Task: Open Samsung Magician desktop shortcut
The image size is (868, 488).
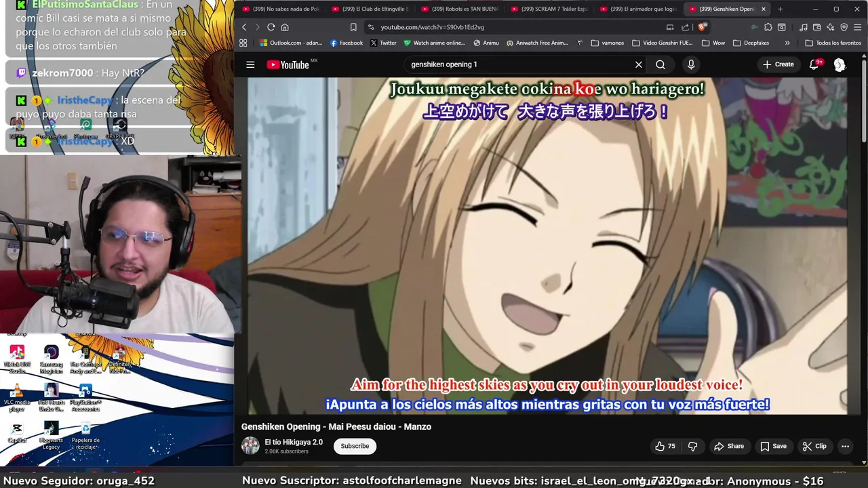Action: 51,359
